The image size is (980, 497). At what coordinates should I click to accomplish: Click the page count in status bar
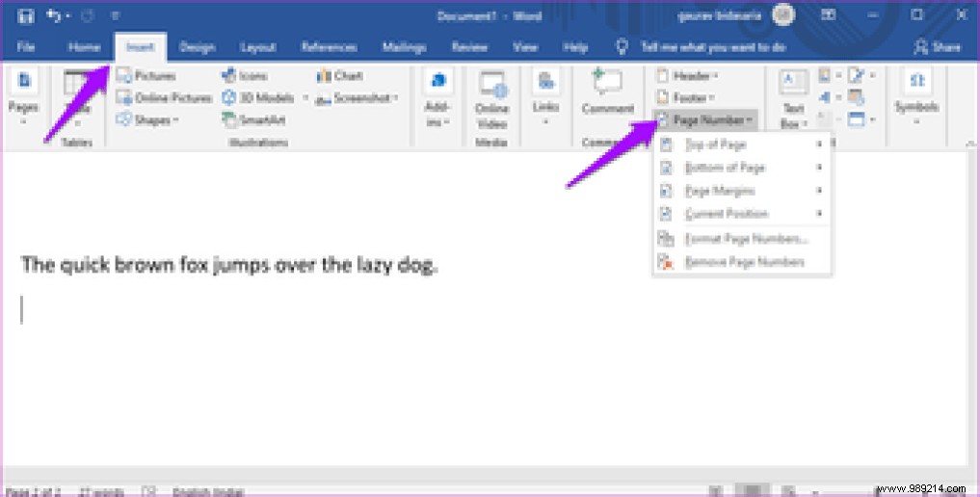tap(31, 491)
